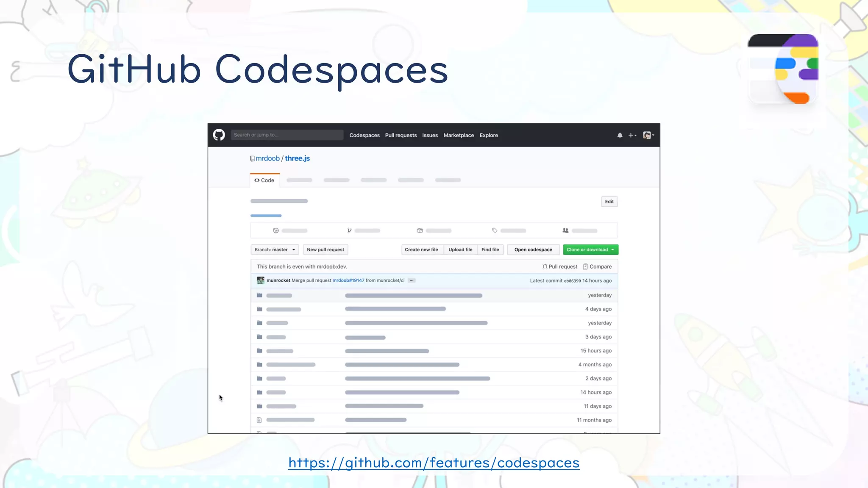This screenshot has height=488, width=868.
Task: Open the folder icon in the 4 days ago row
Action: [x=259, y=309]
